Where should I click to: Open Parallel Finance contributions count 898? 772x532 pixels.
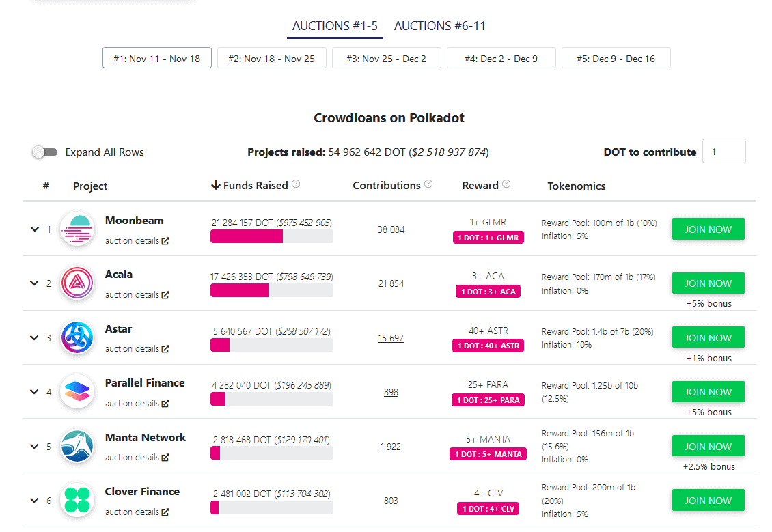point(391,393)
